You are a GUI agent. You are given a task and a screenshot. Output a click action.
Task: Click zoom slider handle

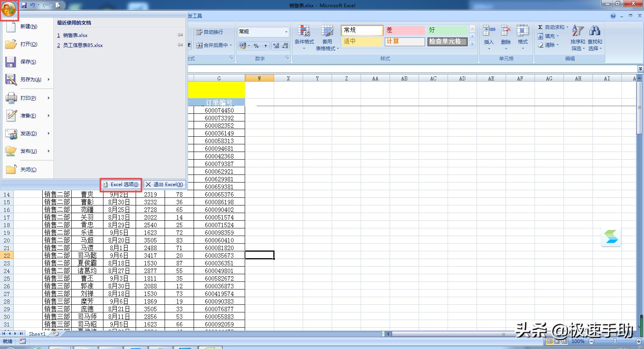coord(615,341)
